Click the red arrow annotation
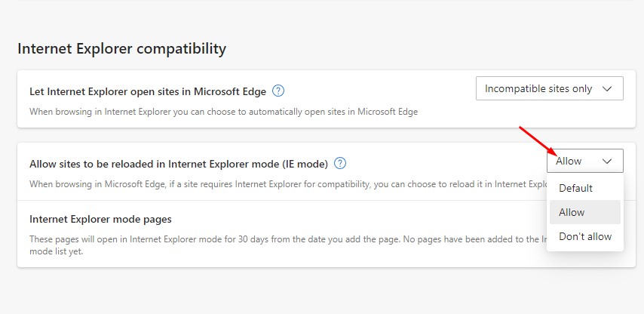The image size is (644, 314). pyautogui.click(x=536, y=140)
